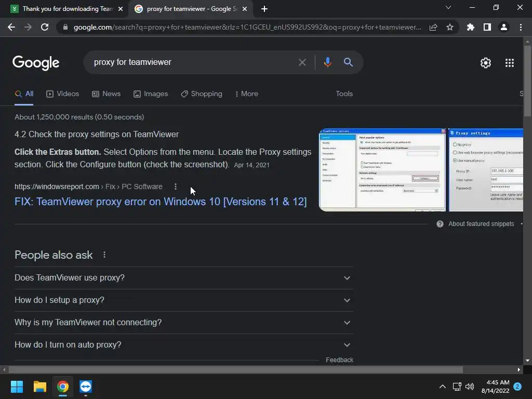The image size is (532, 399).
Task: Close the Google search tab
Action: (x=245, y=9)
